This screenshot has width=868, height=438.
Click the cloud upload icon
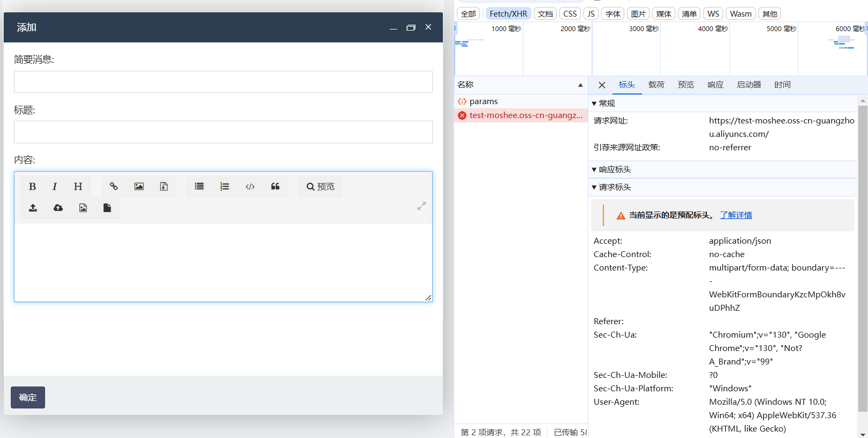58,208
